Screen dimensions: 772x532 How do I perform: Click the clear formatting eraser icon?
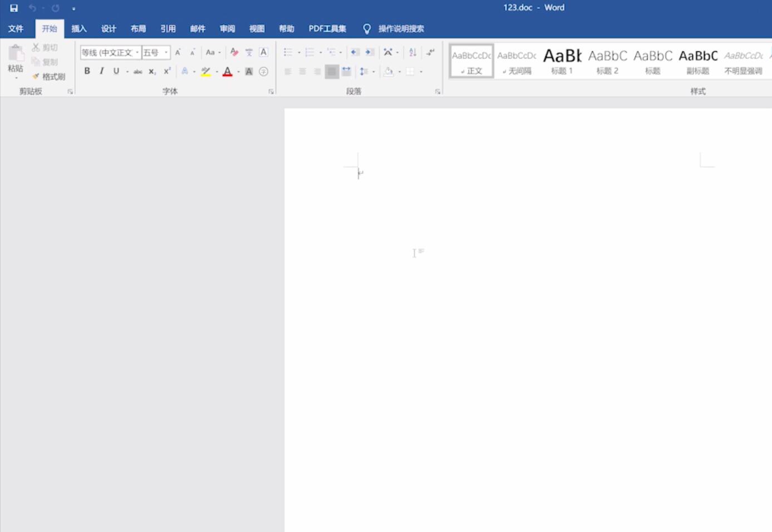click(x=234, y=52)
